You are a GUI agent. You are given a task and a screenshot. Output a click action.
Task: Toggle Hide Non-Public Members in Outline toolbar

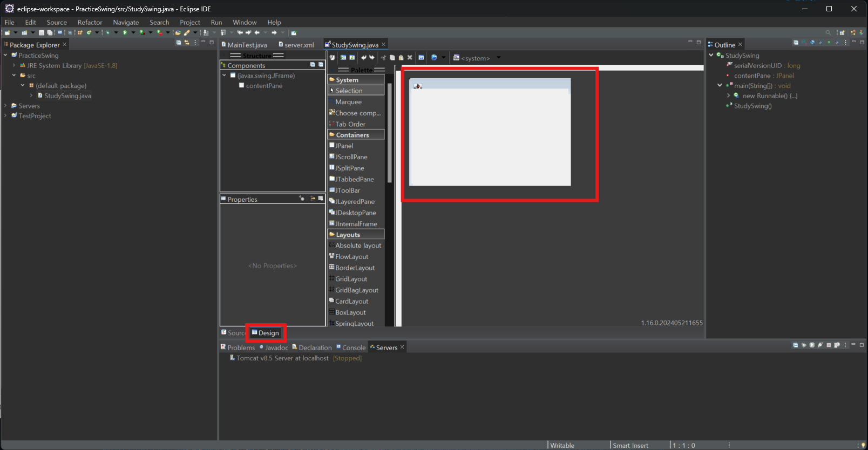(829, 43)
